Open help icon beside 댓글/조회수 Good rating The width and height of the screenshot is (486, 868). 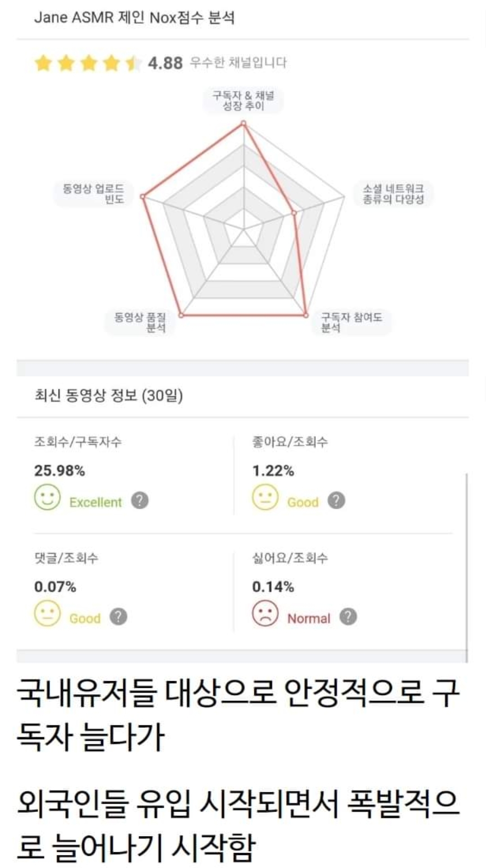pyautogui.click(x=118, y=616)
